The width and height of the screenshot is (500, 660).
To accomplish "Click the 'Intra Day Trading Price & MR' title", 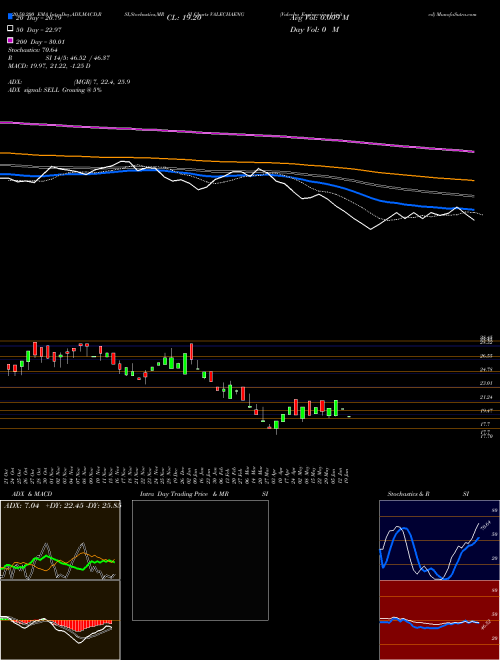I will tap(184, 494).
